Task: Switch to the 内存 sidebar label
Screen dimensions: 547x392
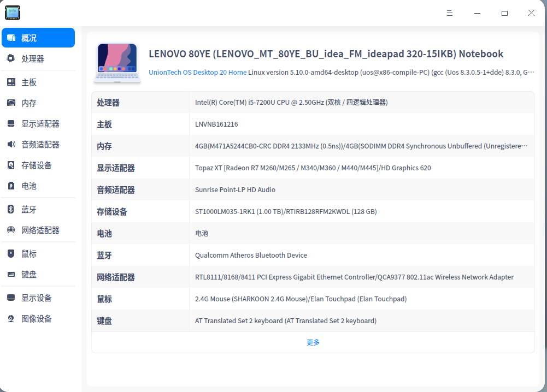Action: click(29, 103)
